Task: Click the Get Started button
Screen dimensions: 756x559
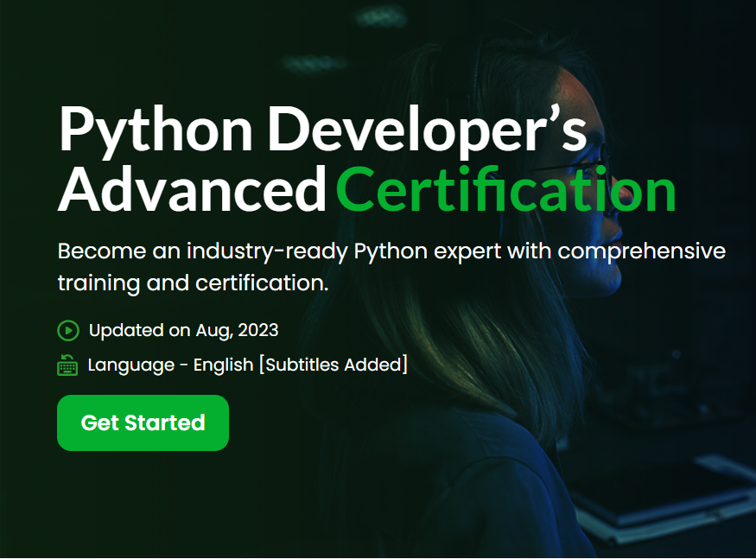Action: point(143,423)
